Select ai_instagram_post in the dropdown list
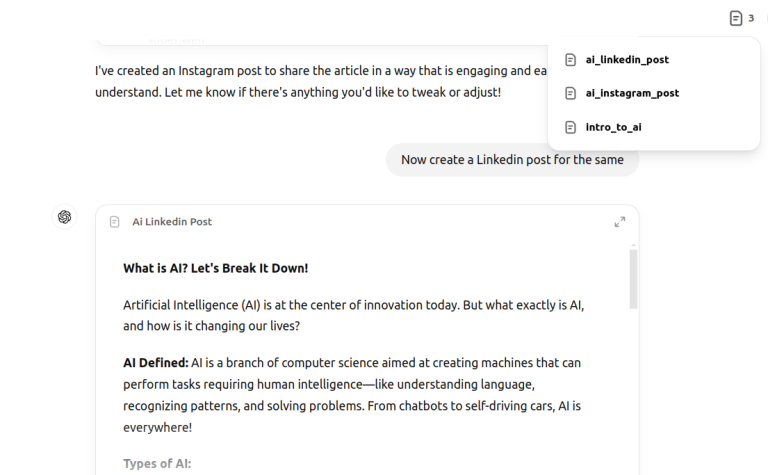The height and width of the screenshot is (475, 768). 632,93
